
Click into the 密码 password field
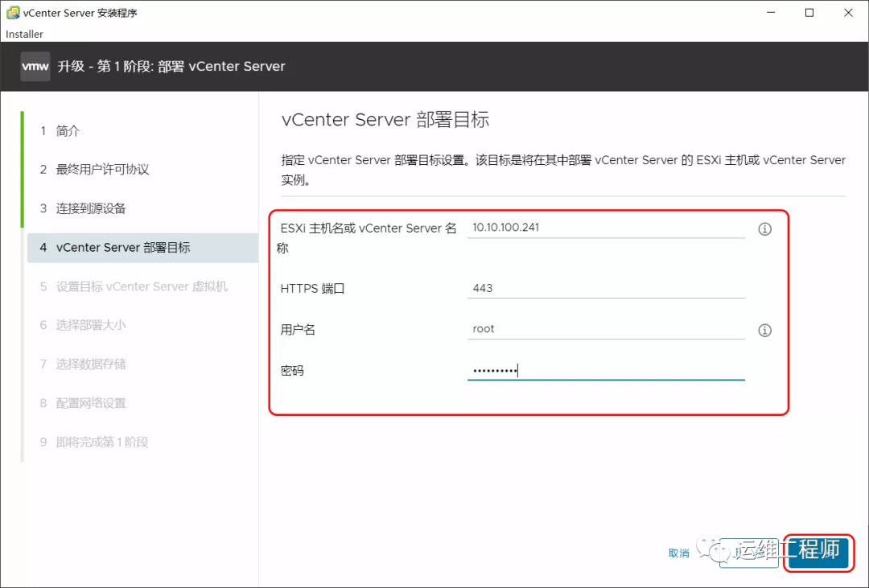click(x=605, y=370)
